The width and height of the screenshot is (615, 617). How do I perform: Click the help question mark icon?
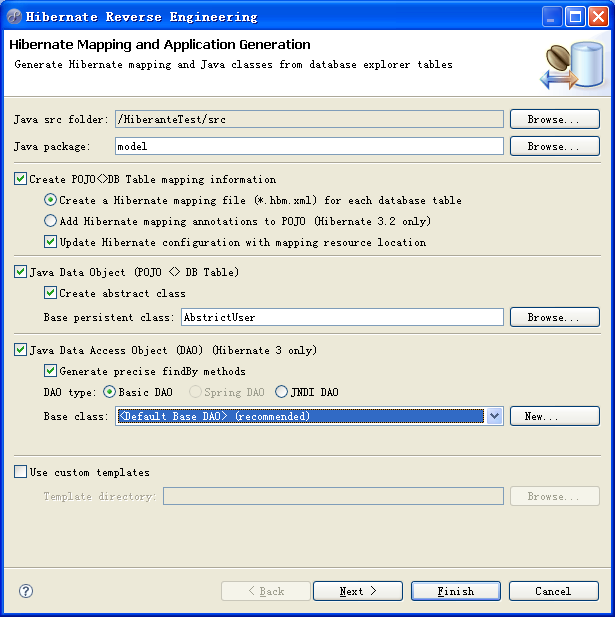[26, 591]
